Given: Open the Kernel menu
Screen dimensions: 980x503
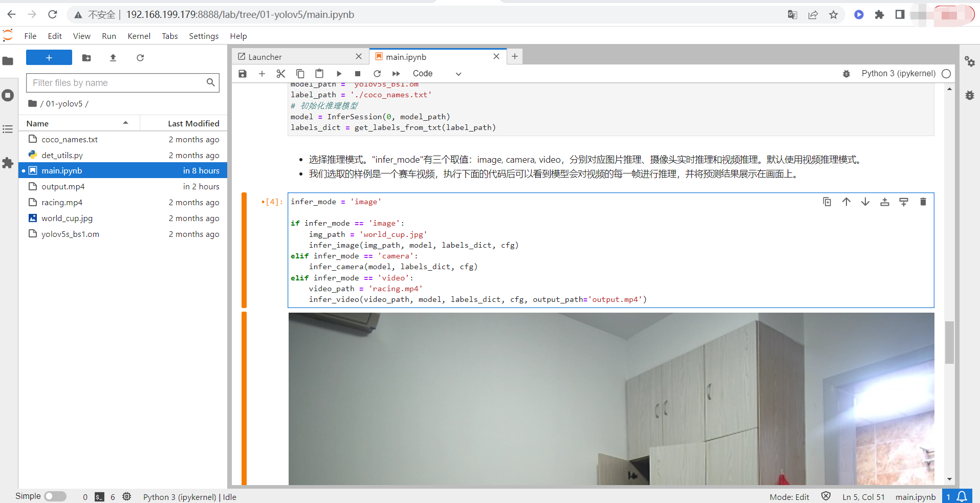Looking at the screenshot, I should (139, 36).
